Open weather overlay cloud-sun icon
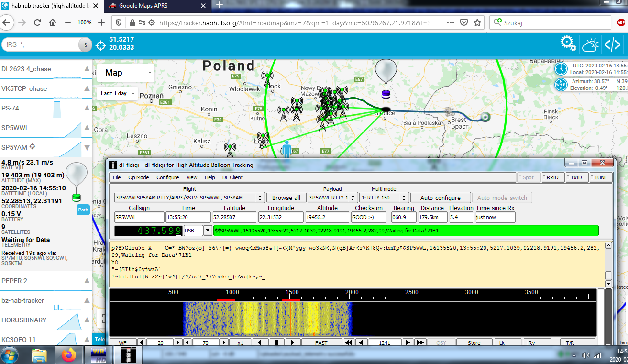 point(590,45)
